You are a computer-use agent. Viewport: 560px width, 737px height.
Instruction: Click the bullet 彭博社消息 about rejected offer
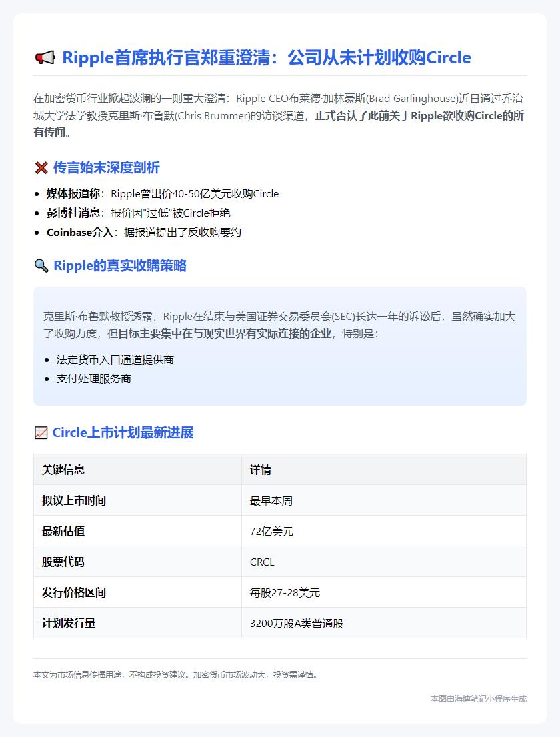click(138, 213)
